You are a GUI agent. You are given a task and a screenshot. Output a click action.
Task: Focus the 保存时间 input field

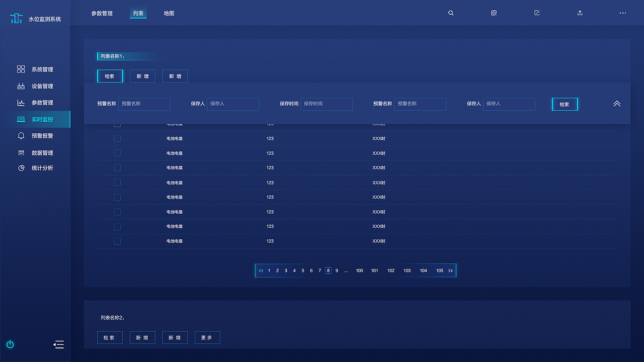327,104
